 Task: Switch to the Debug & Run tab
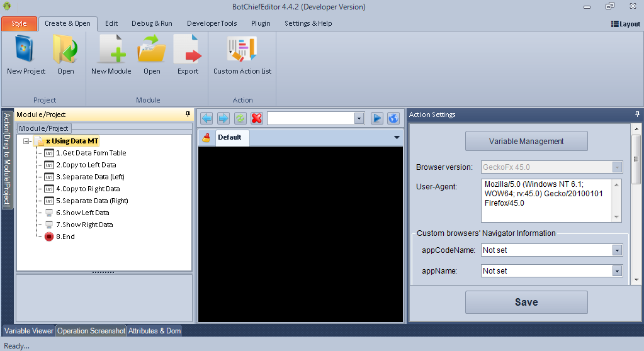tap(152, 24)
